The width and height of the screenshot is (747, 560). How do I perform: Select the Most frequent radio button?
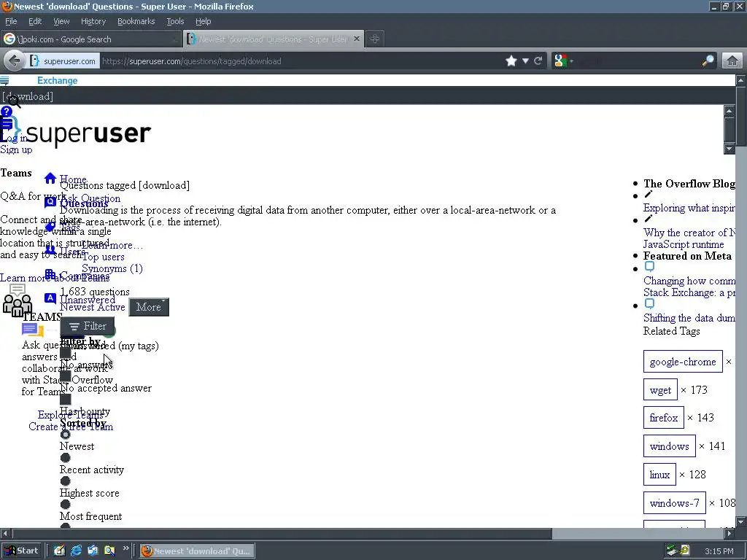click(65, 505)
